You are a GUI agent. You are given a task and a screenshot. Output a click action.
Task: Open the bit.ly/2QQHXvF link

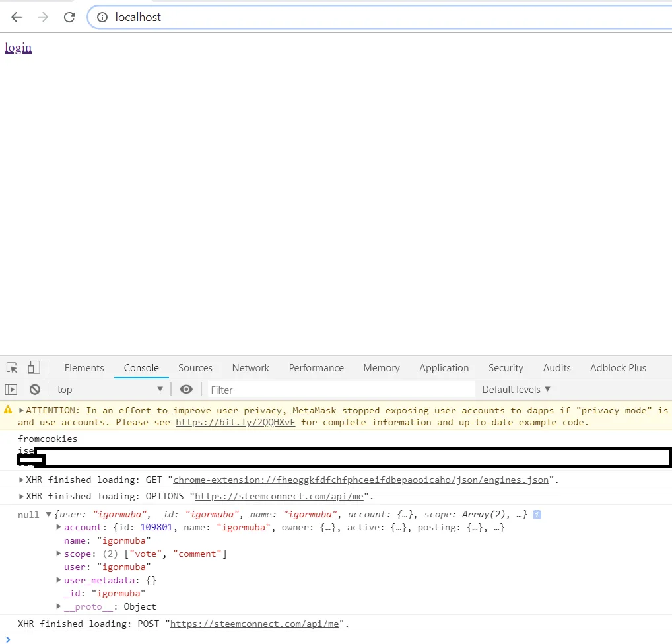[x=235, y=422]
